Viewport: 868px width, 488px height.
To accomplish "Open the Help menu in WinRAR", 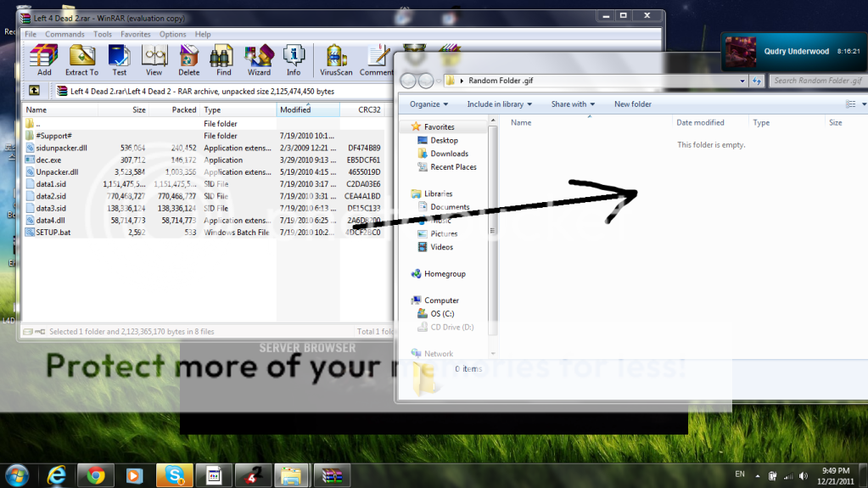I will 203,34.
